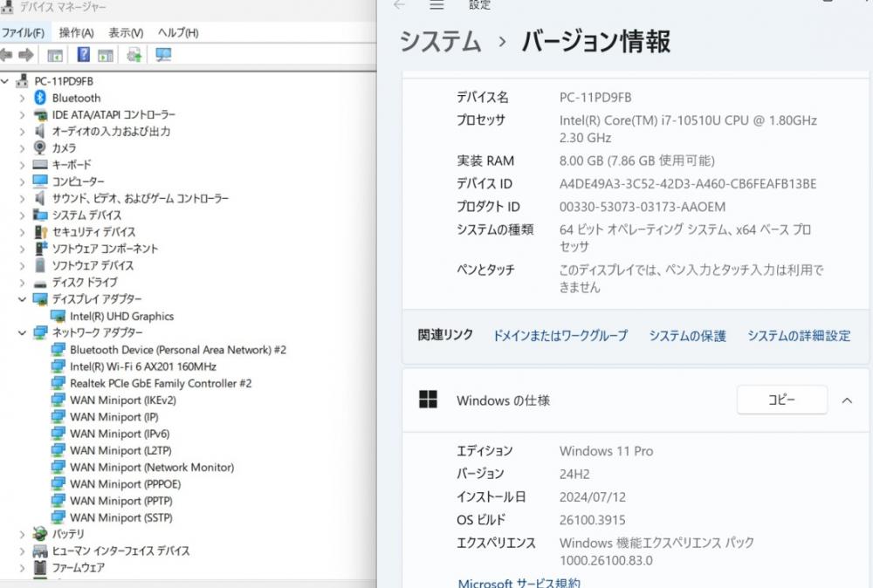Expand the コンピューター category
The width and height of the screenshot is (873, 588).
(23, 182)
